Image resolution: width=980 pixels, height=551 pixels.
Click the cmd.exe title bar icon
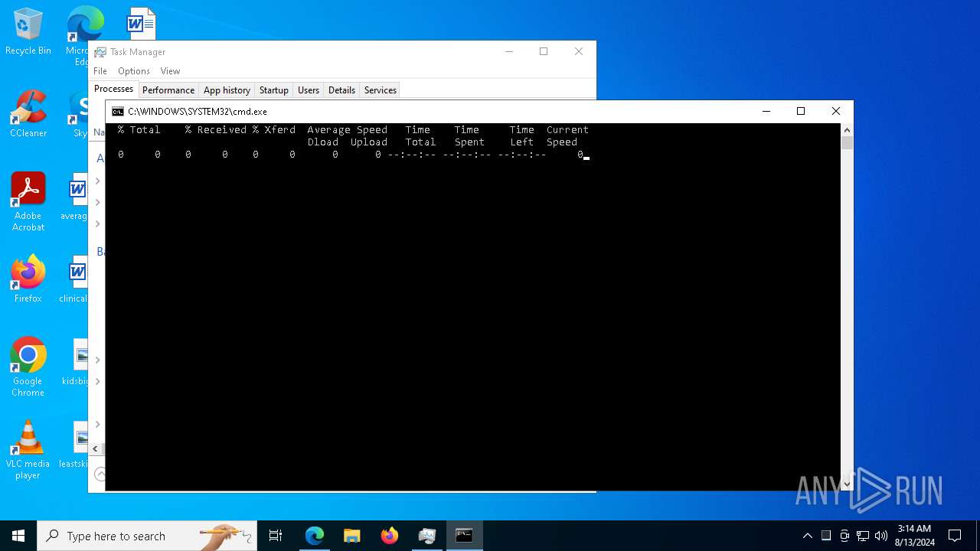pyautogui.click(x=118, y=112)
